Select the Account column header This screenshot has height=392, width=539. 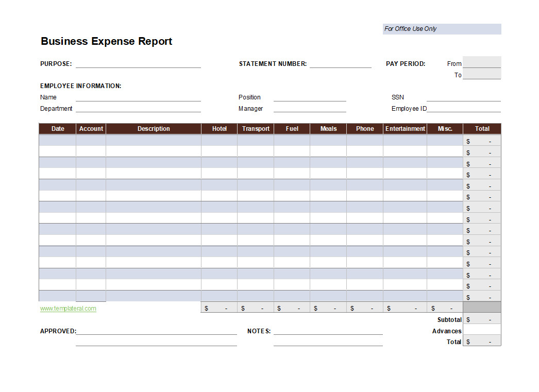(91, 129)
